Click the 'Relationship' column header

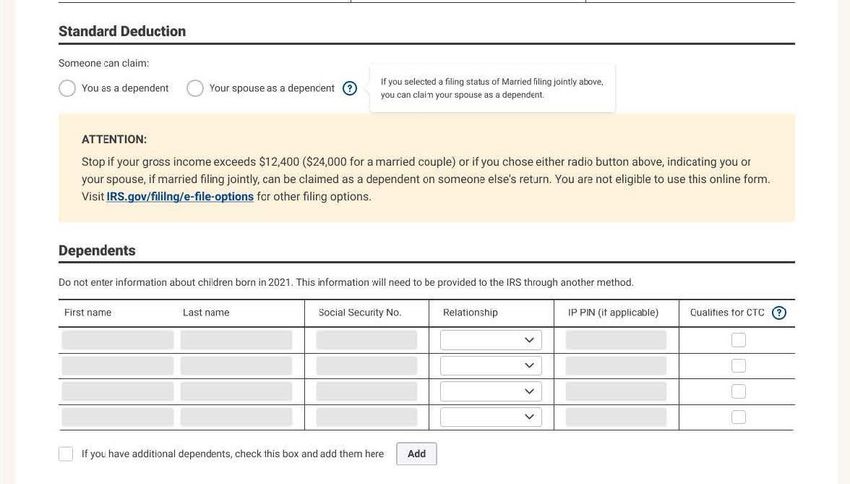pyautogui.click(x=470, y=313)
